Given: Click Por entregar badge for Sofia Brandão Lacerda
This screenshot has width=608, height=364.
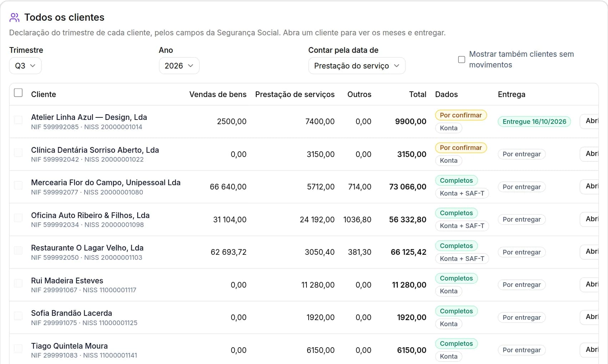Looking at the screenshot, I should click(522, 318).
